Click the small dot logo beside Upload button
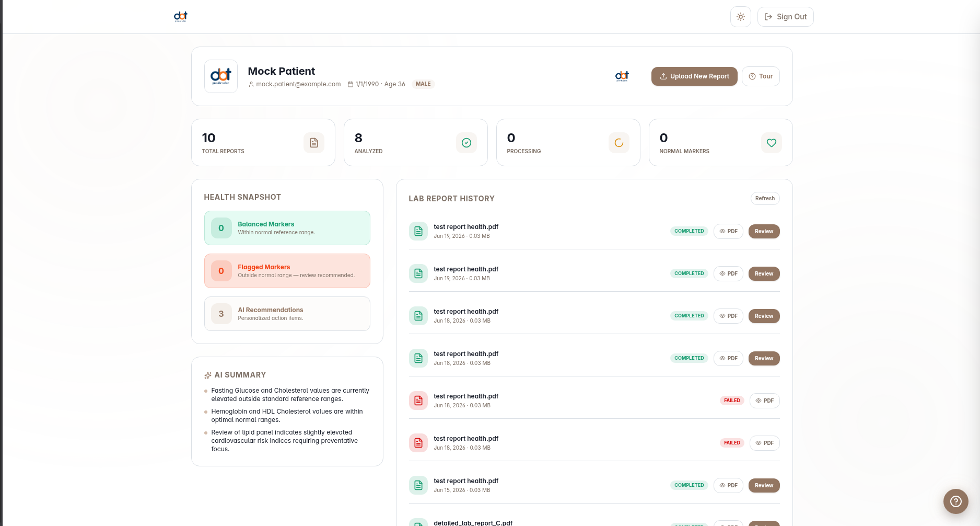The width and height of the screenshot is (980, 526). click(622, 76)
